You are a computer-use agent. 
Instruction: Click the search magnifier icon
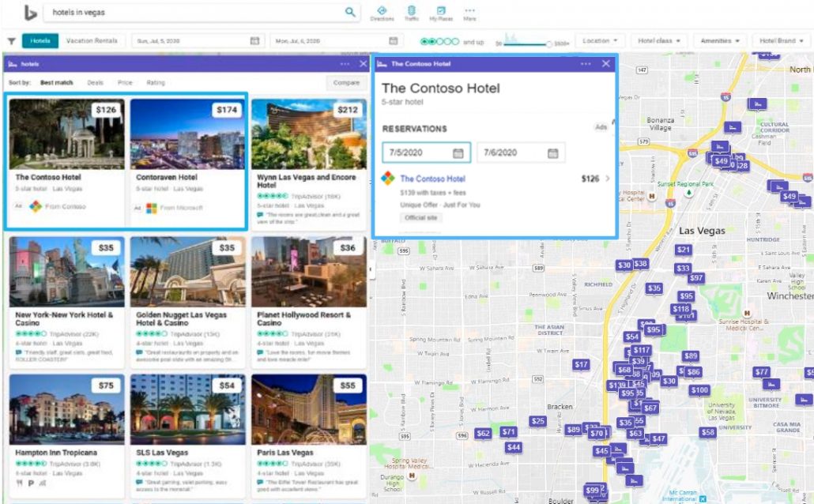point(350,12)
